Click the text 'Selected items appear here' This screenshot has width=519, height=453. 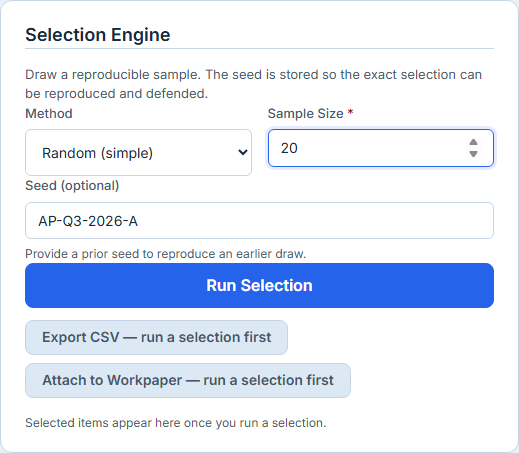[x=176, y=423]
